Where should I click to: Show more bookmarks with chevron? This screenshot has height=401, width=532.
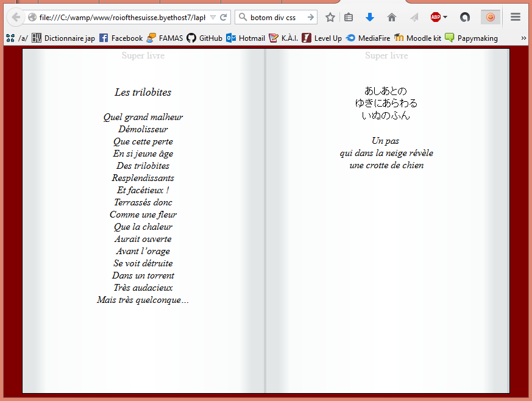(x=523, y=38)
